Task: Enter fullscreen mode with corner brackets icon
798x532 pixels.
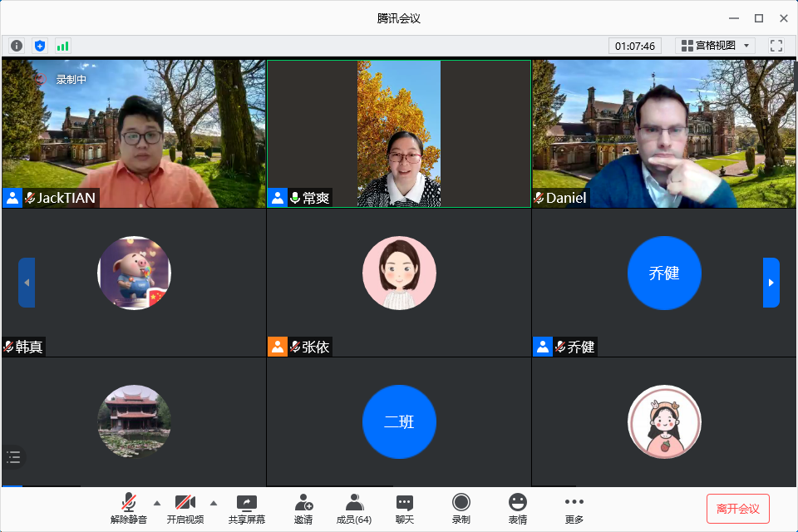Action: (x=776, y=46)
